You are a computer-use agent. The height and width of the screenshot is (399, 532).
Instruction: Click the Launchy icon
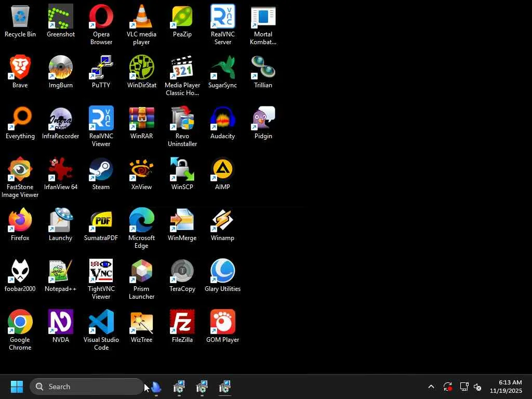point(60,224)
